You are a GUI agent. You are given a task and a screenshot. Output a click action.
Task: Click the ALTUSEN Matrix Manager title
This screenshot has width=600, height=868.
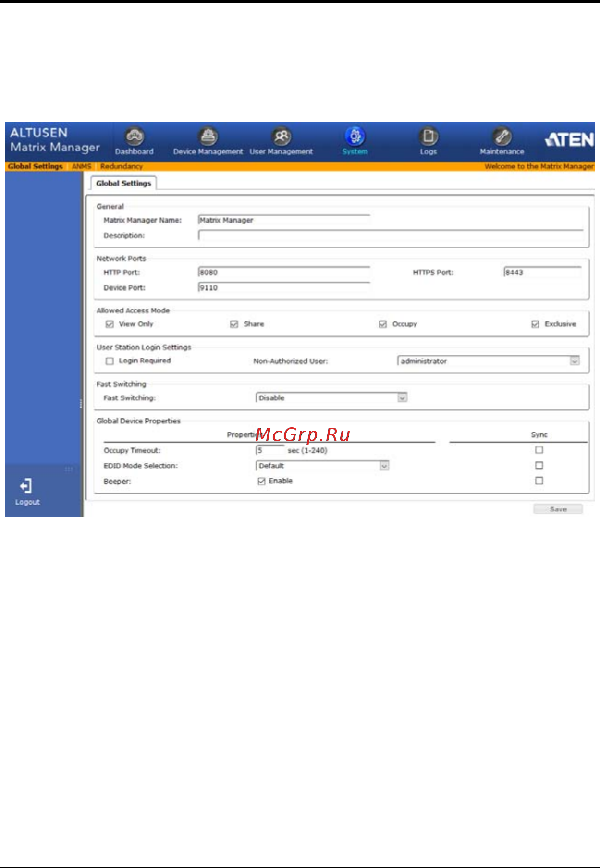(55, 140)
